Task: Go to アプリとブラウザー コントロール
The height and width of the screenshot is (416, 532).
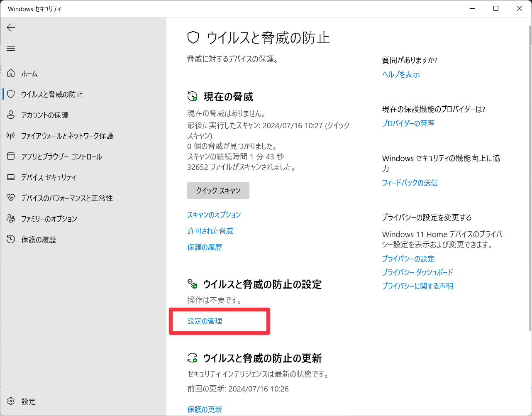Action: point(61,157)
